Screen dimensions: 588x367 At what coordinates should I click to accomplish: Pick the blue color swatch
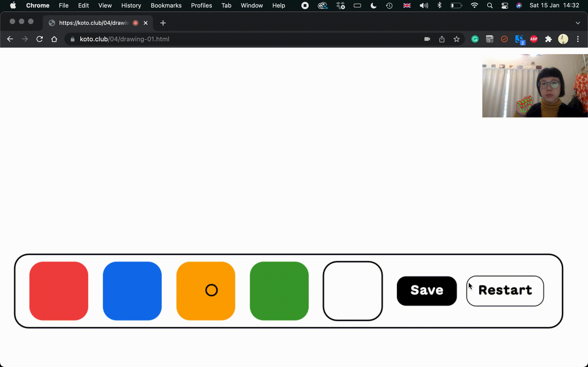tap(132, 291)
